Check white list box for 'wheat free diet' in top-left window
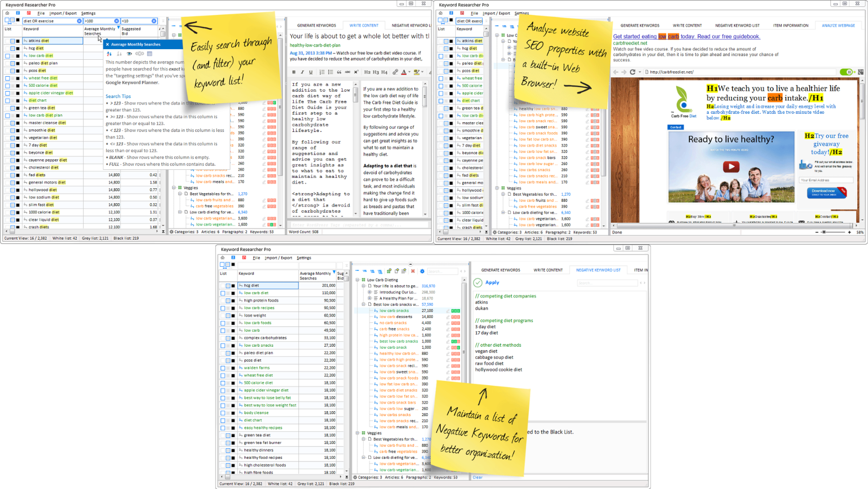The width and height of the screenshot is (868, 489). click(x=8, y=78)
